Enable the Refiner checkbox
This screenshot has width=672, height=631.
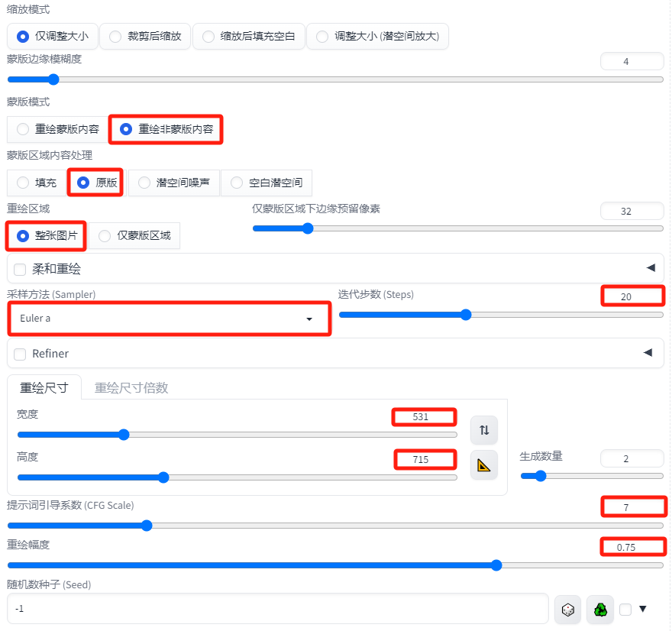[20, 354]
